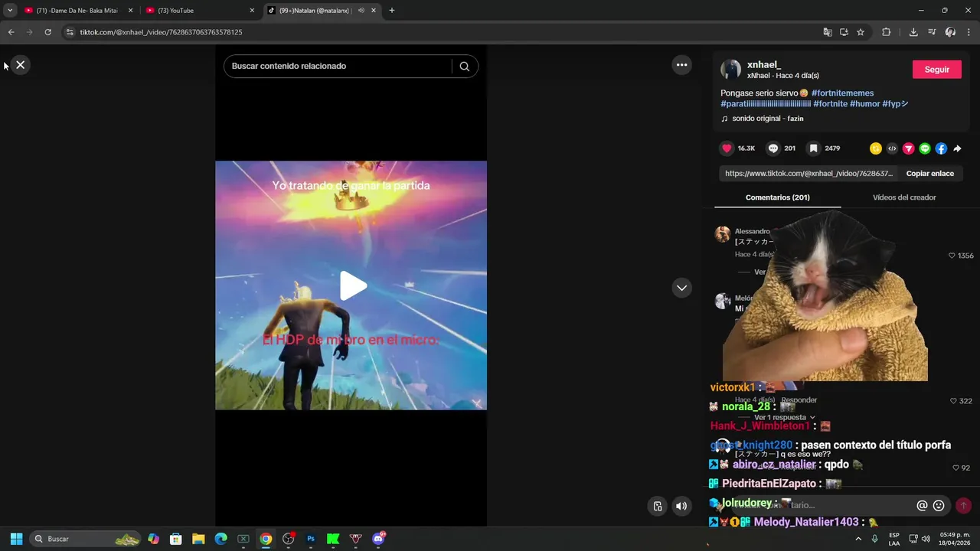Expand 'Ver 1 respuesta' replies
Image resolution: width=980 pixels, height=551 pixels.
click(784, 418)
